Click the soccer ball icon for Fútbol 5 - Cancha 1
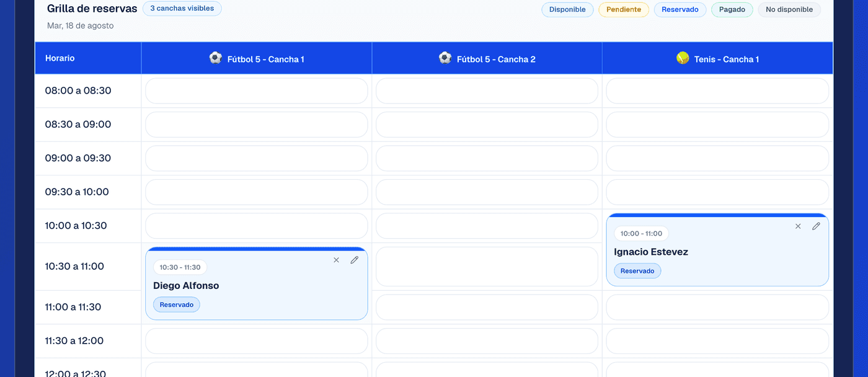 pos(215,58)
